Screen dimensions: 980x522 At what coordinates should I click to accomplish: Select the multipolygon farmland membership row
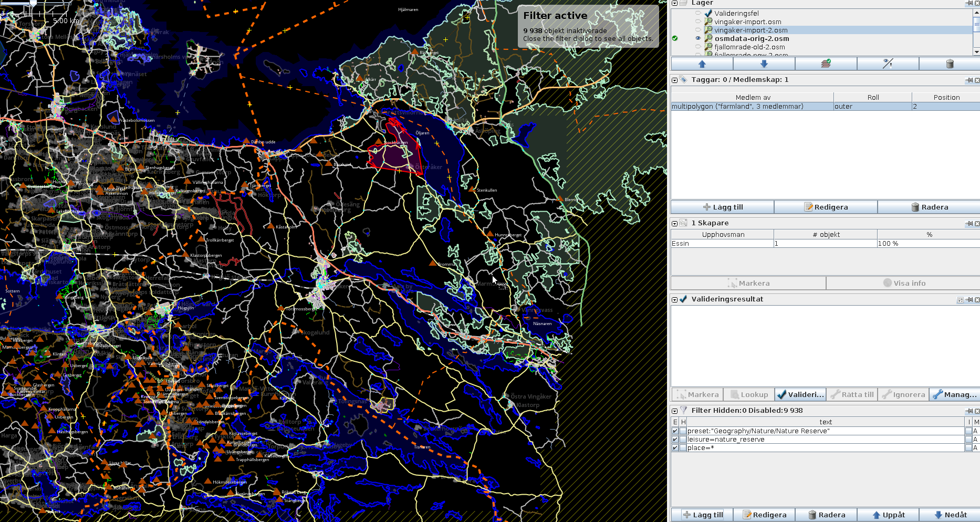[751, 107]
